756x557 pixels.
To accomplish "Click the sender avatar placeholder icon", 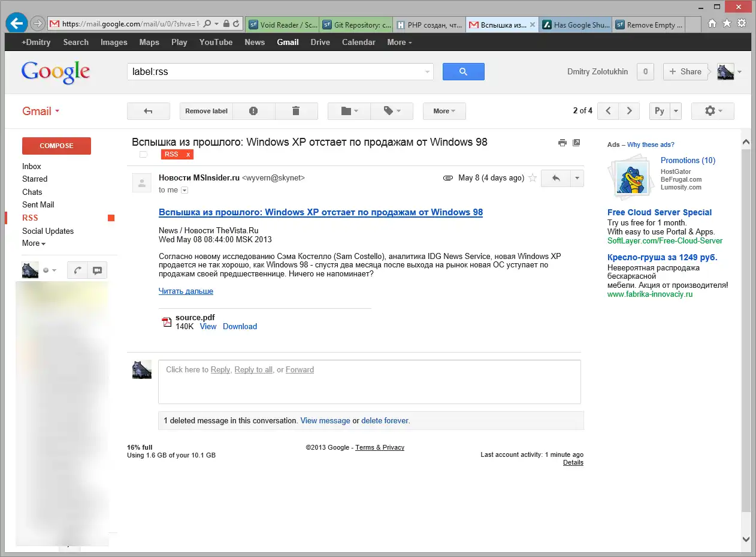I will pos(141,183).
